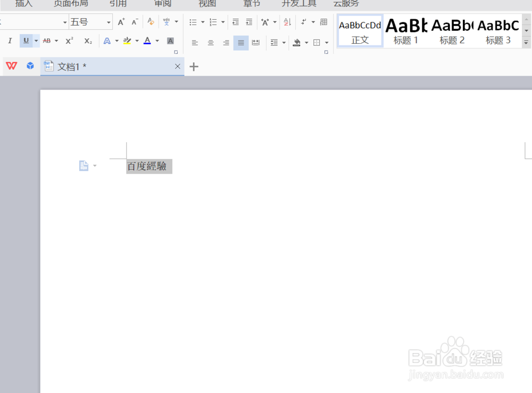
Task: Click the phonetic guide (wén) icon
Action: click(x=166, y=22)
